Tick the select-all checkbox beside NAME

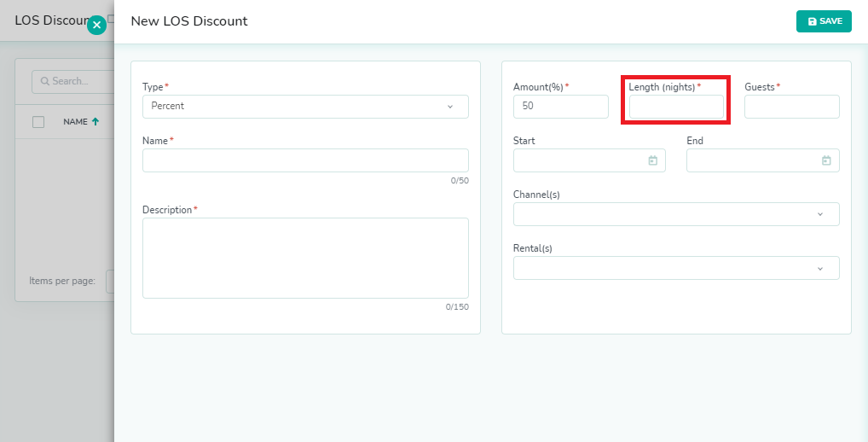point(38,122)
